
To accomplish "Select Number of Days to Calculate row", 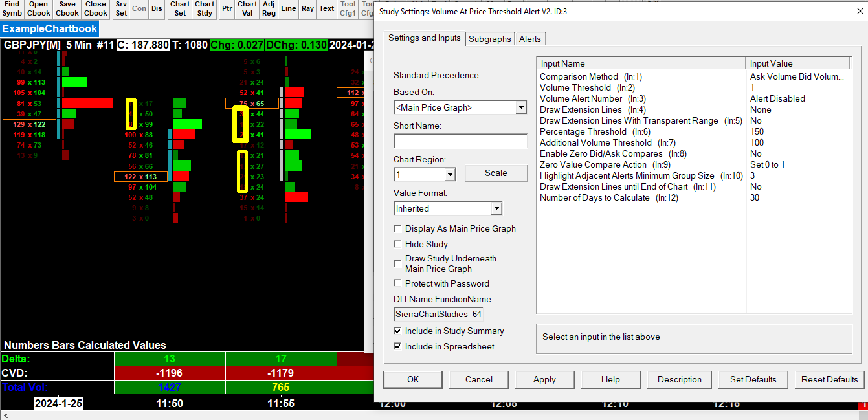I will [x=694, y=197].
